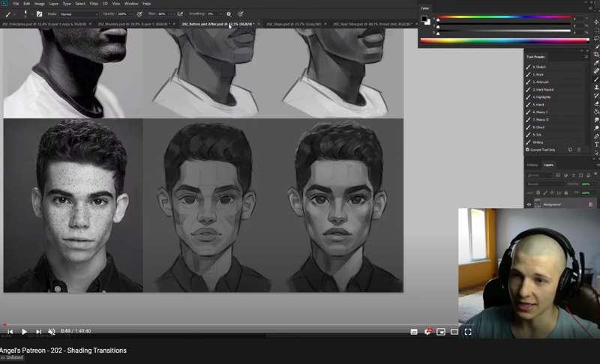Open the Filter menu

[94, 4]
